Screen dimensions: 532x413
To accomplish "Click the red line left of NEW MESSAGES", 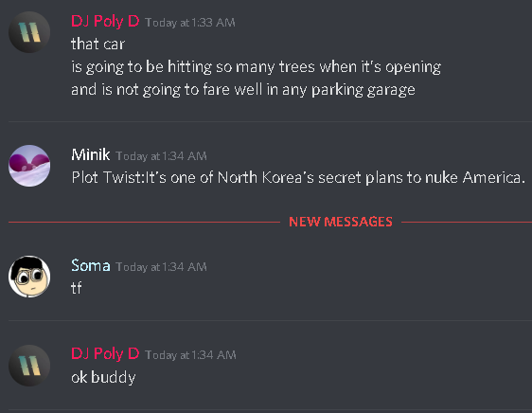I will 144,222.
